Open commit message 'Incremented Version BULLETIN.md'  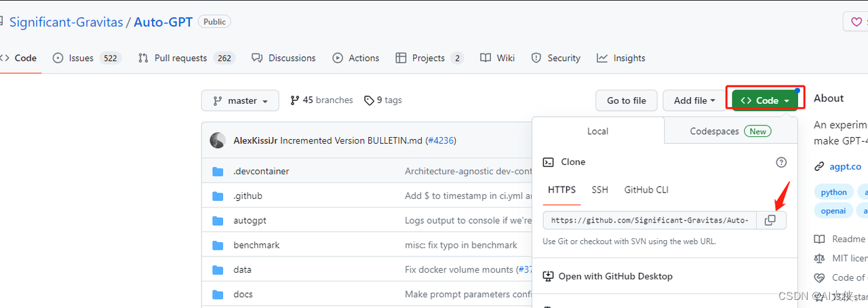click(352, 140)
